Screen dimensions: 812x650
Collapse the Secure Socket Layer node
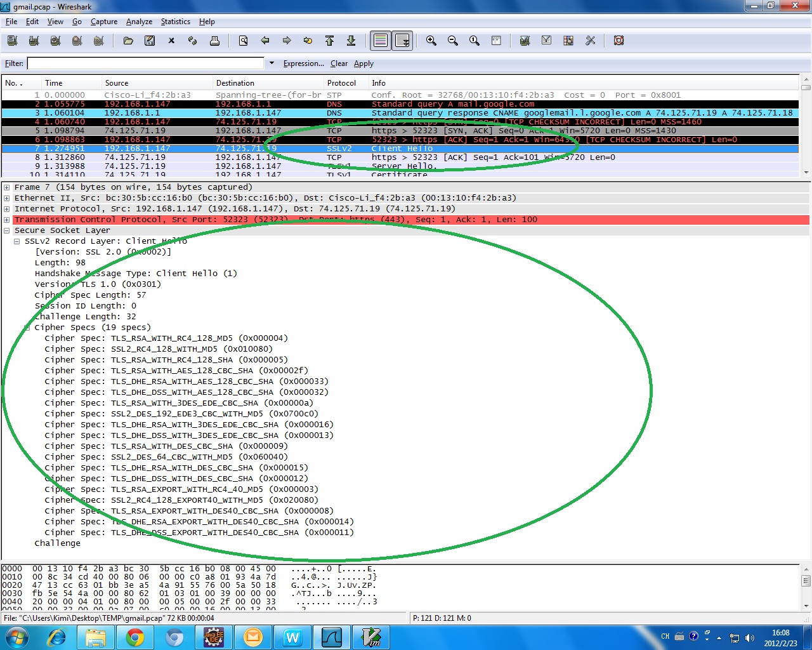coord(7,230)
